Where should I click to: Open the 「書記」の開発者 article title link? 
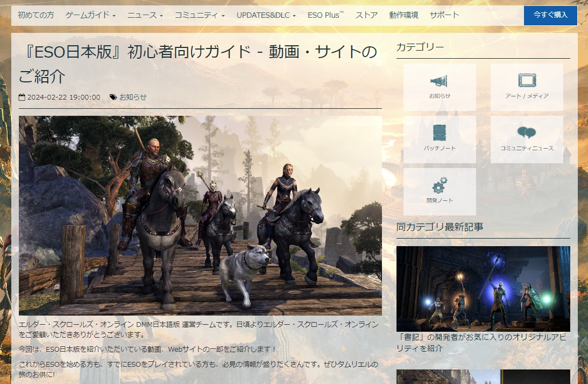click(x=481, y=343)
